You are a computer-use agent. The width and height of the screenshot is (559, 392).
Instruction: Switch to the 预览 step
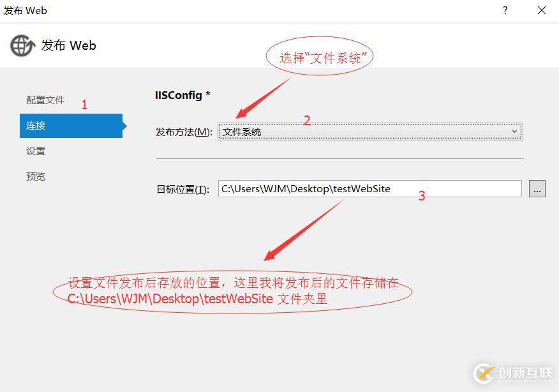(x=36, y=176)
